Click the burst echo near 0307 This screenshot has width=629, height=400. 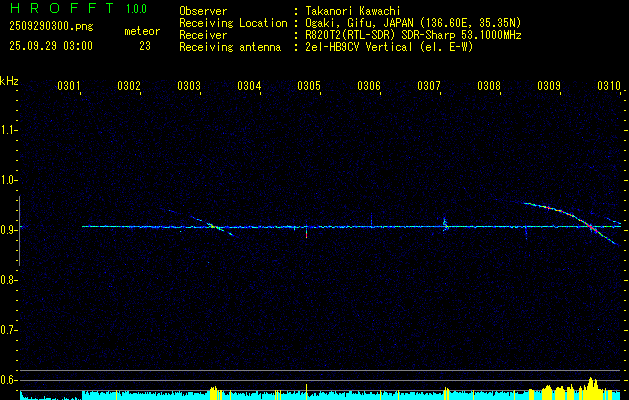tap(444, 225)
